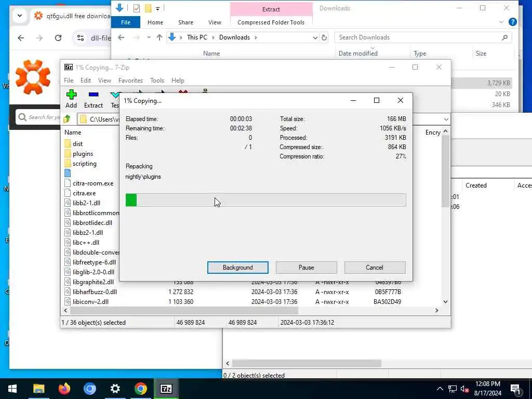The width and height of the screenshot is (532, 399).
Task: Click the Test toolbar icon in 7-Zip
Action: point(115,95)
